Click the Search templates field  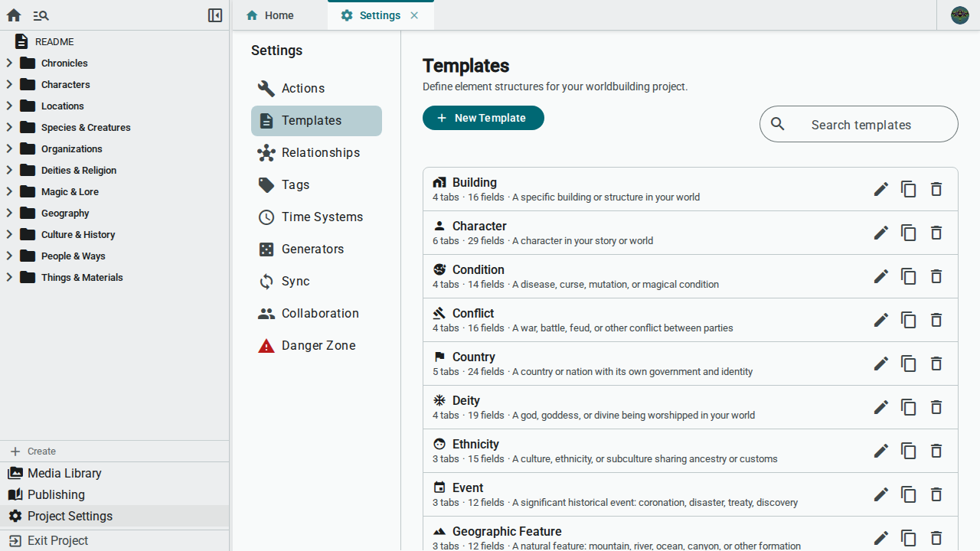(x=859, y=124)
